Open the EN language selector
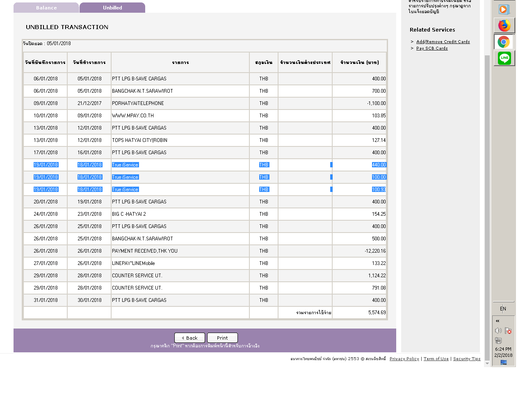Viewport: 525px width, 420px height. click(x=503, y=309)
